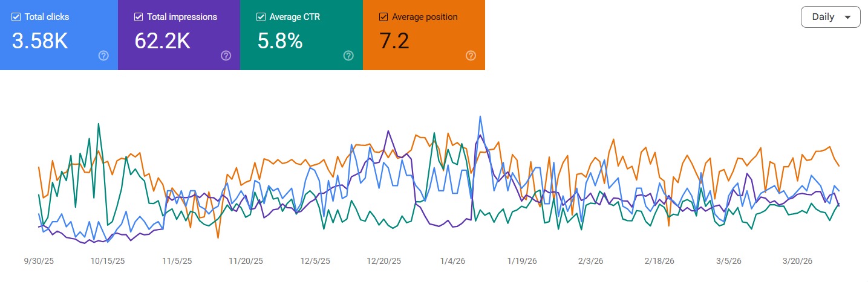
Task: Toggle the Total impressions checkbox
Action: pyautogui.click(x=139, y=17)
